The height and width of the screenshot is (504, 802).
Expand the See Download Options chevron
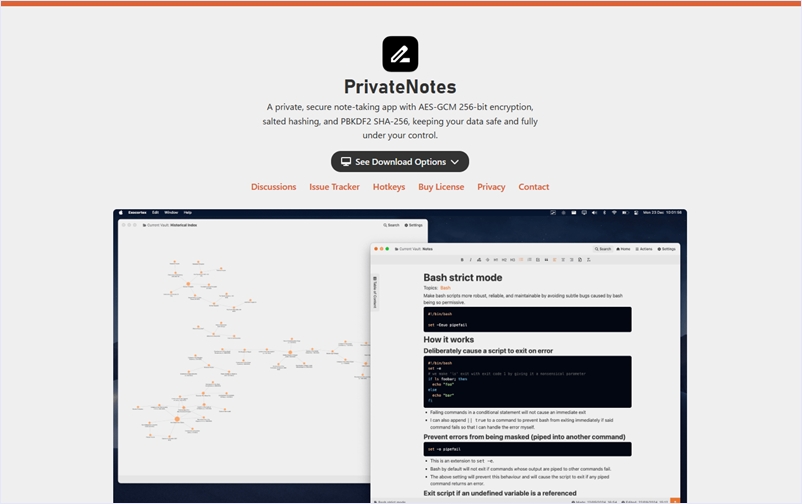coord(455,162)
